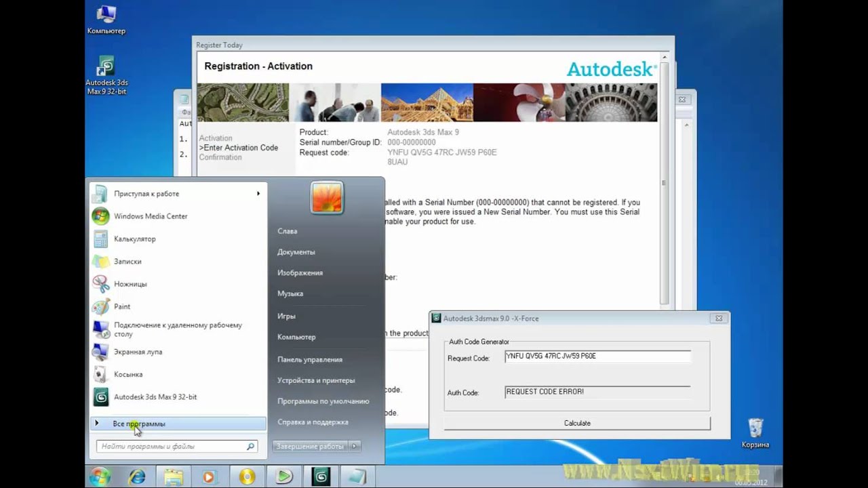Click the Завершение работы shutdown button
Viewport: 868px width, 488px height.
tap(311, 446)
